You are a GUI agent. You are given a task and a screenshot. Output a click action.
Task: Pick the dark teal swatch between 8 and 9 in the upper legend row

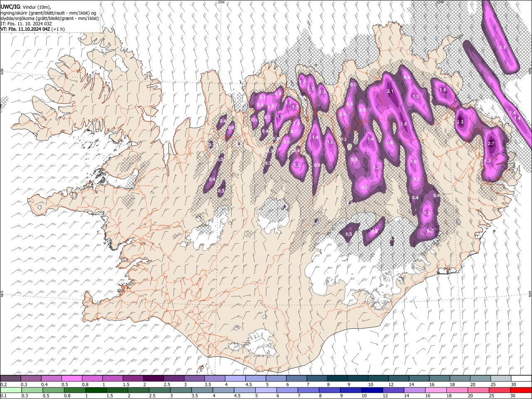[x=337, y=378]
